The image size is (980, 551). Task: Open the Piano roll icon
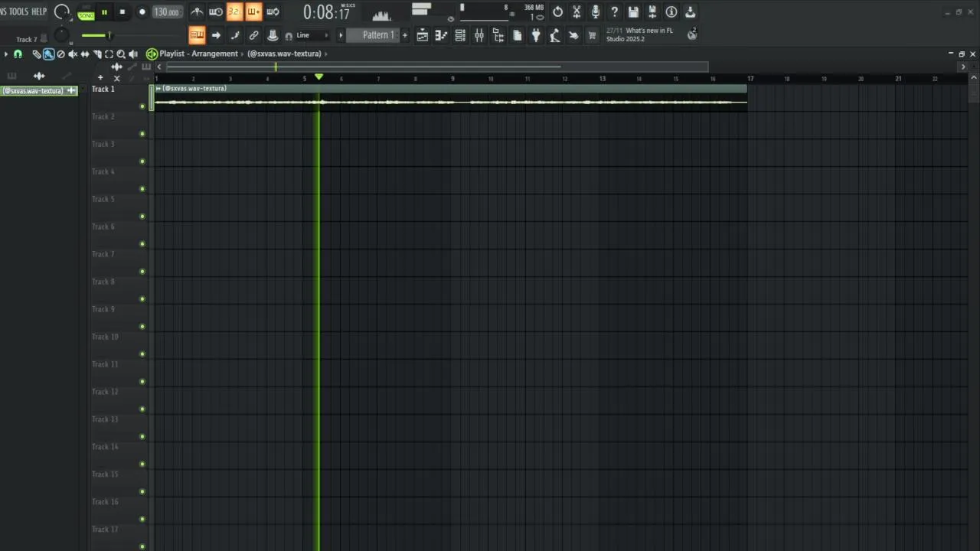tap(441, 35)
